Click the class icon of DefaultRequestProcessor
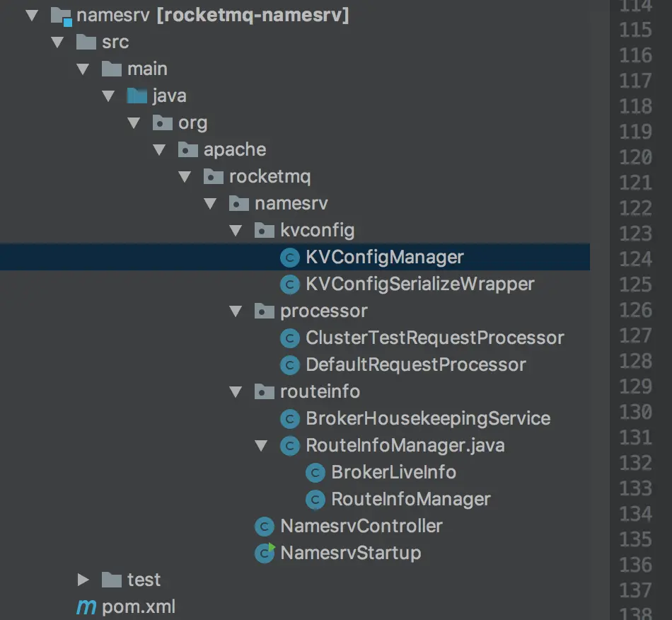Image resolution: width=672 pixels, height=620 pixels. point(290,364)
